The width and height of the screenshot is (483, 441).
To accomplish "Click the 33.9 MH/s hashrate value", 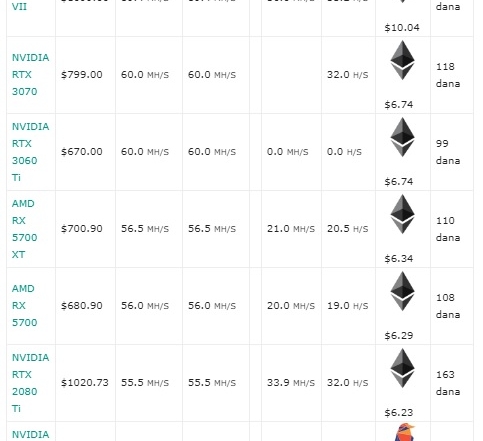I will coord(291,383).
